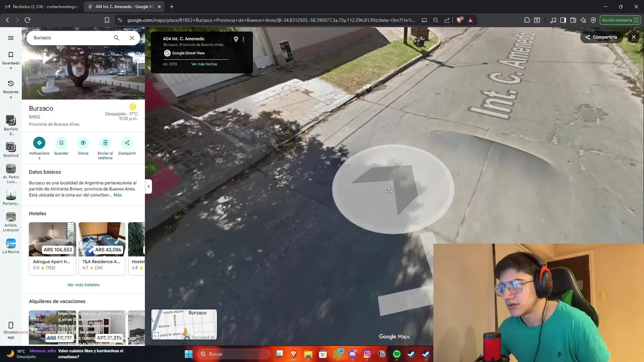
Task: Open the Windows Start menu
Action: pos(188,354)
